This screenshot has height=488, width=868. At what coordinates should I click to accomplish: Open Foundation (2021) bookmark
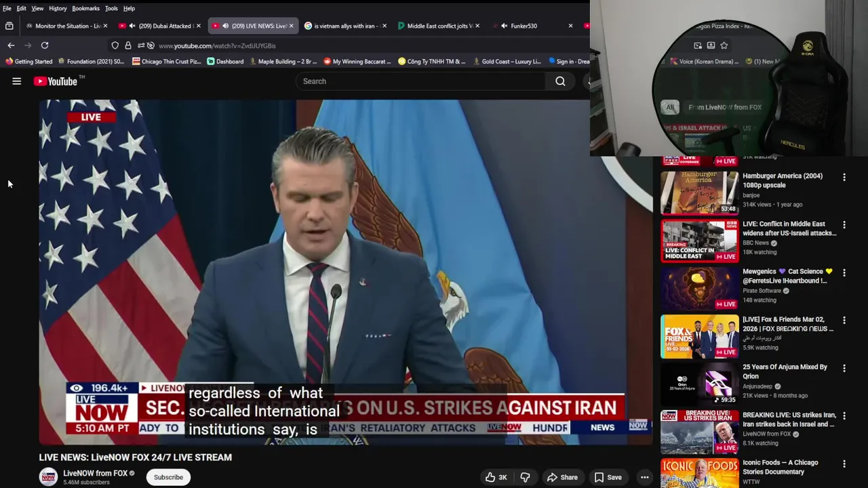click(x=91, y=62)
